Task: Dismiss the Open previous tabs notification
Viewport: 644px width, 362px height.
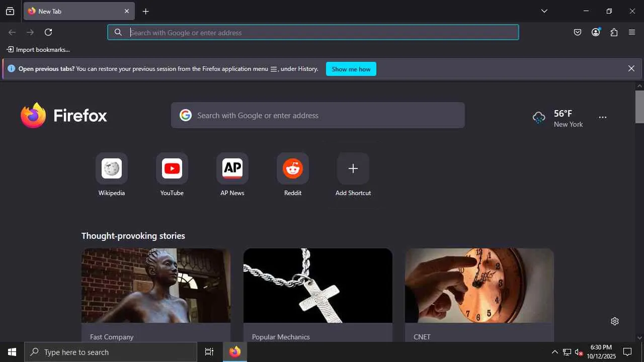Action: [631, 69]
